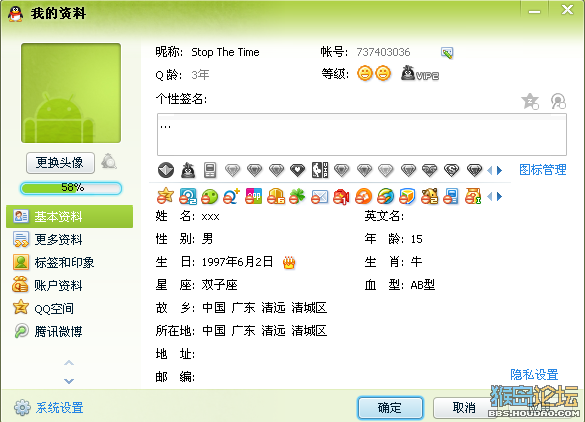Expand sidebar list with down chevron
The image size is (585, 422).
point(69,381)
